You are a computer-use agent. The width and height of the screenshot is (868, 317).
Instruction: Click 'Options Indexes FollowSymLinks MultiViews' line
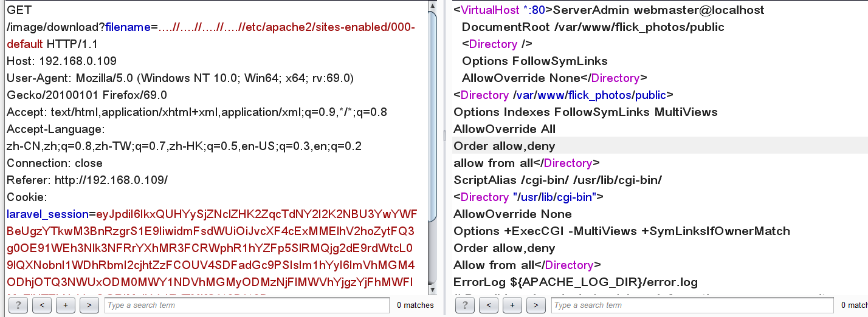pos(586,112)
